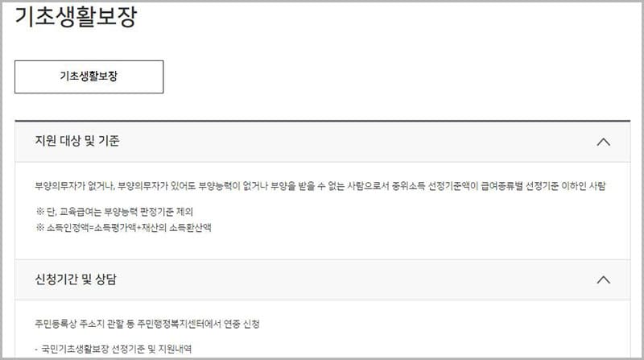Click the 소득인정액=소득평가액+재산의 소득환산액 note
Screen dimensions: 644x360
[124, 227]
